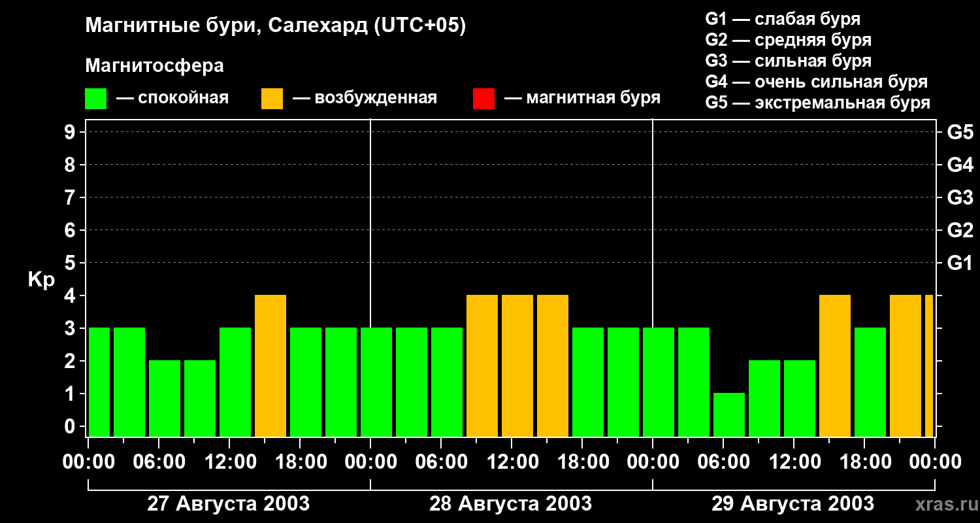The image size is (980, 523).
Task: Click the 'G3 — сильная буря' legend line
Action: 789,61
